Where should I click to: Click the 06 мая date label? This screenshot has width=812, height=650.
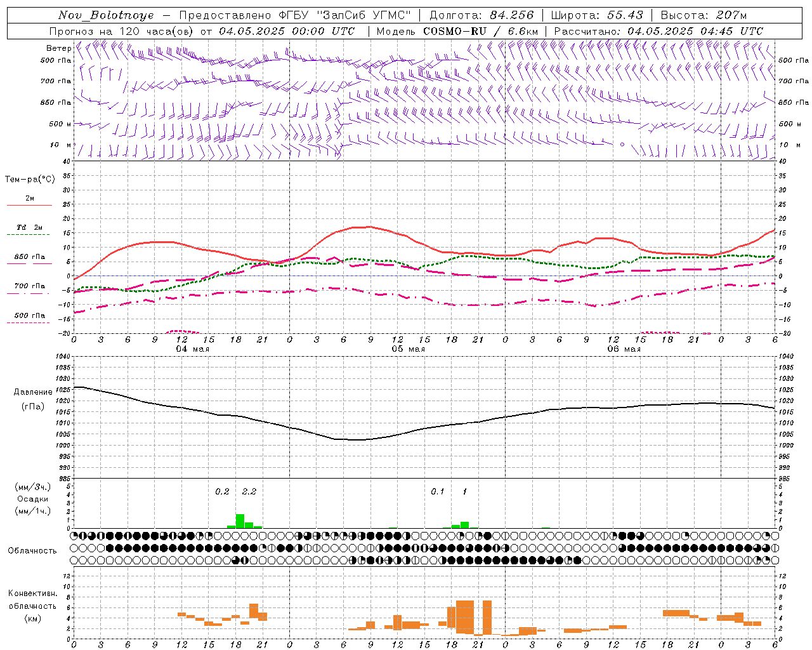[624, 349]
